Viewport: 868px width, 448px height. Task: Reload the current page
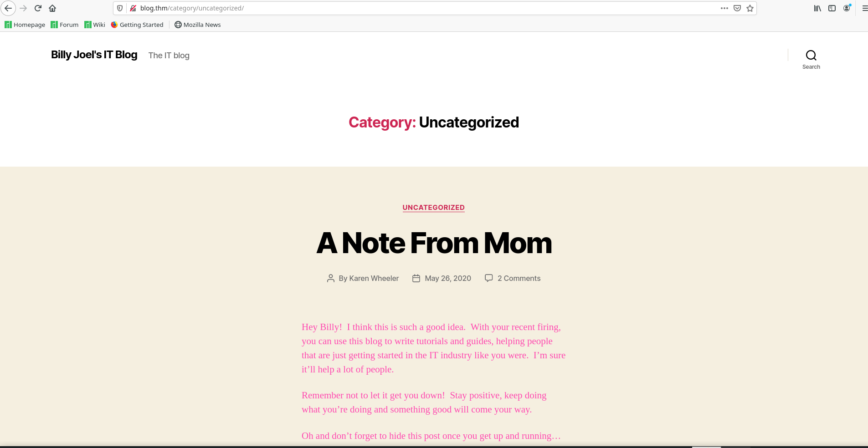38,8
